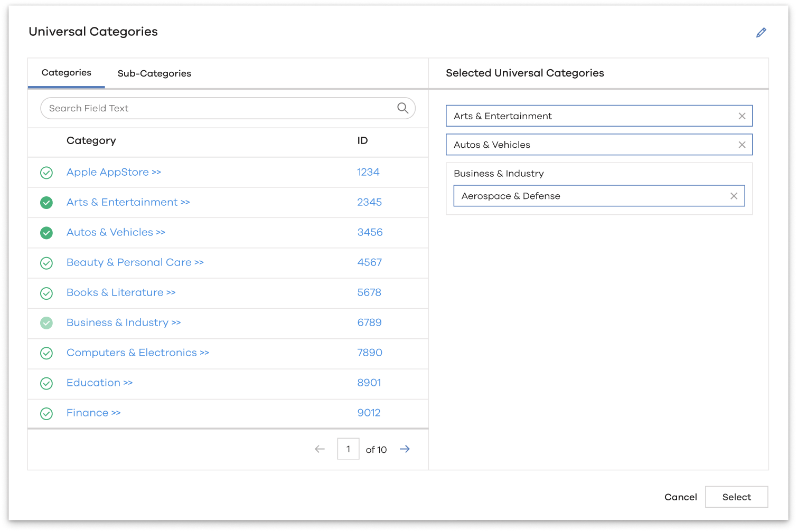Open Finance >> link
797x532 pixels.
(93, 413)
